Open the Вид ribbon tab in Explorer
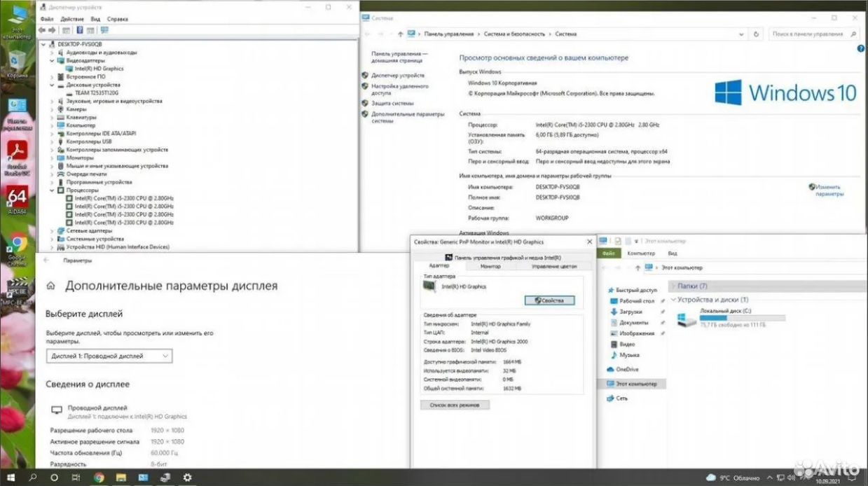 673,253
